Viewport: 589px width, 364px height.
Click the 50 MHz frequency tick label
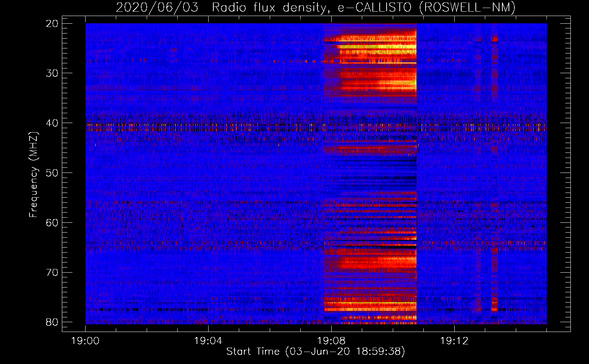point(52,173)
